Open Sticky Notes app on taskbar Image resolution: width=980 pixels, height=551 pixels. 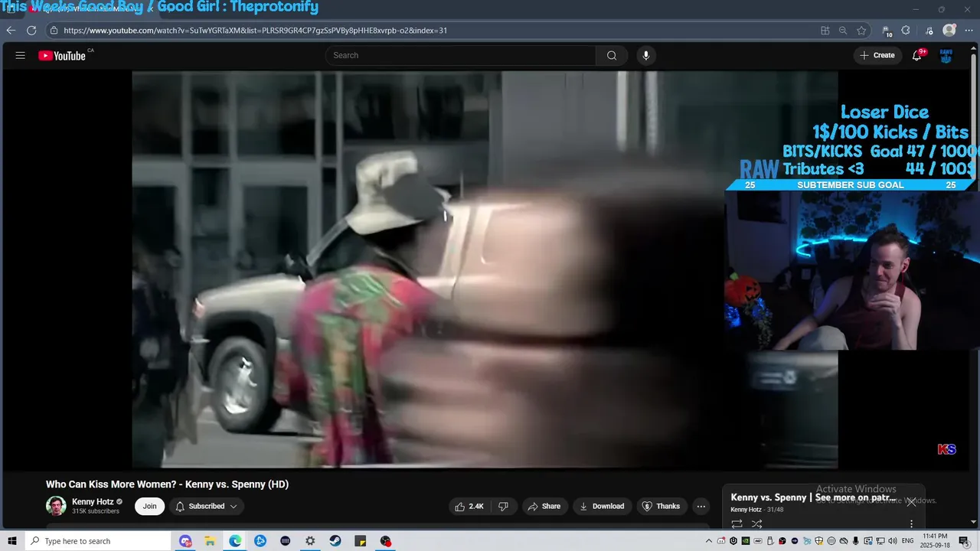[x=361, y=541]
